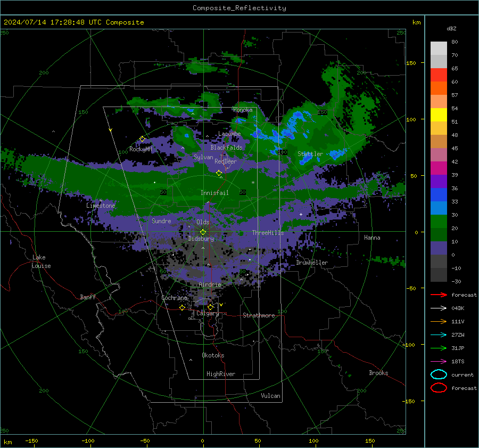The width and height of the screenshot is (479, 448).
Task: Click the yellow diamond marker near RockyMH
Action: click(142, 139)
